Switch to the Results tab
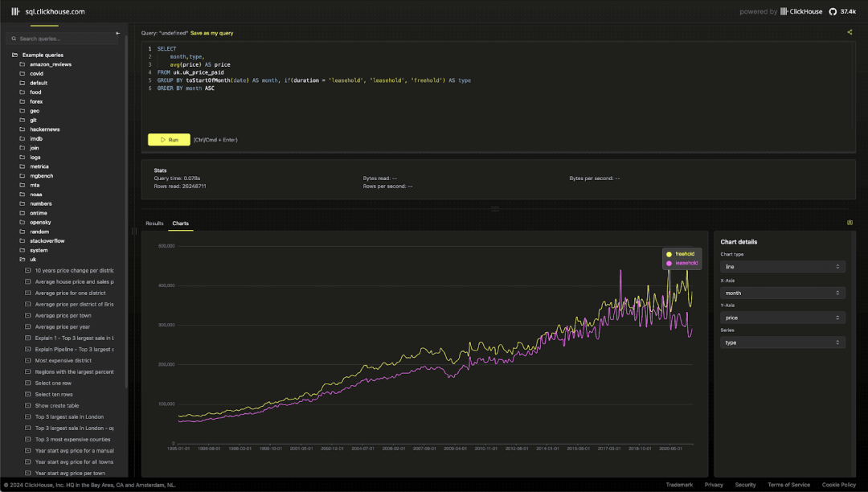 (x=154, y=223)
